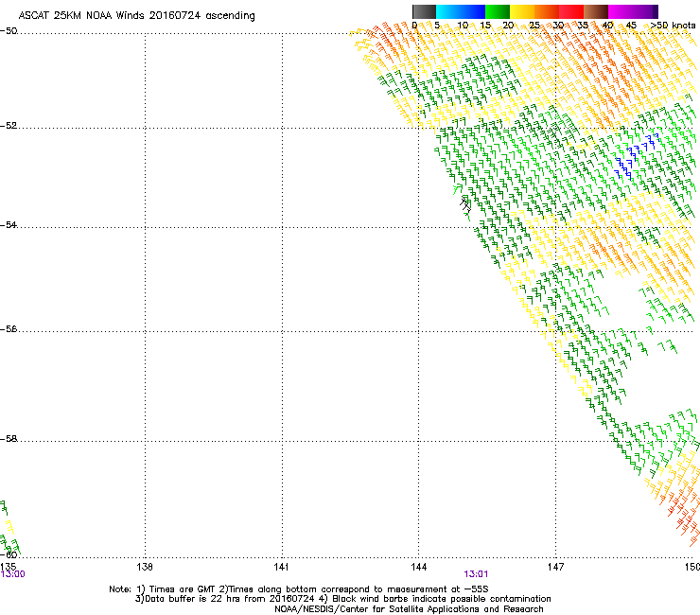
Task: Select the gray 0-5 knots color band
Action: coord(424,11)
